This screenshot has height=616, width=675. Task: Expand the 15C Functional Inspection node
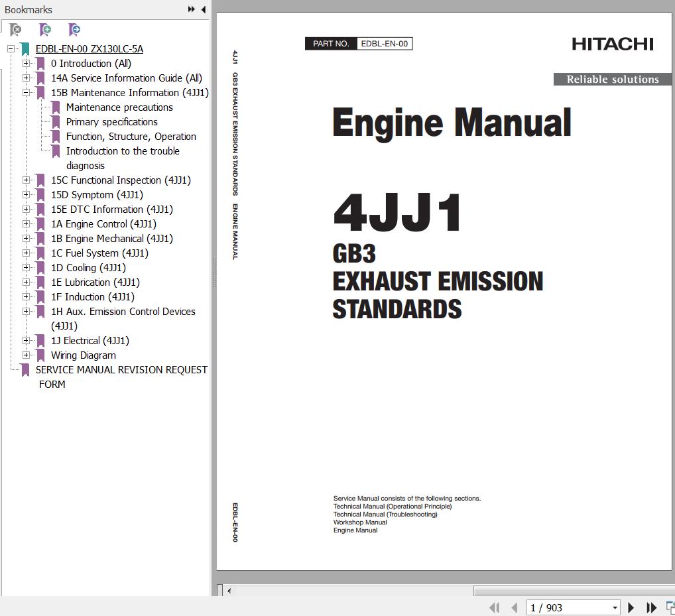click(27, 180)
